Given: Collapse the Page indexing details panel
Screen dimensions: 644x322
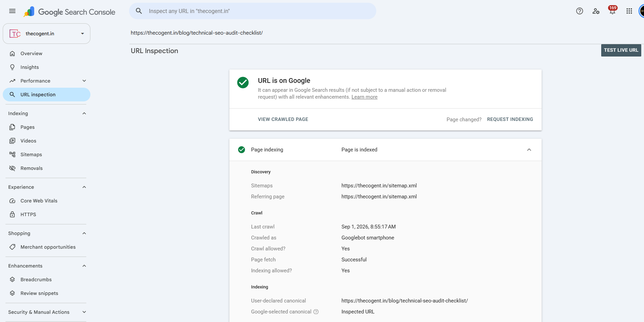Looking at the screenshot, I should (529, 150).
